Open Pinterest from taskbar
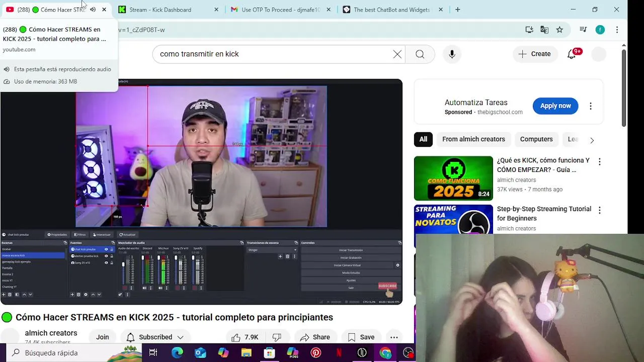Viewport: 644px width, 362px height. [x=316, y=353]
